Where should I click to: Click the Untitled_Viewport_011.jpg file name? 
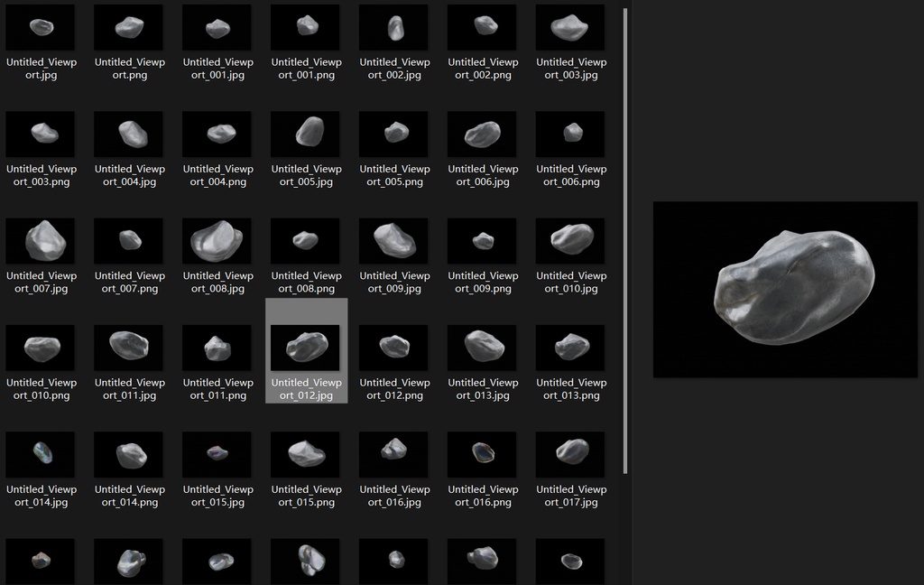point(130,388)
